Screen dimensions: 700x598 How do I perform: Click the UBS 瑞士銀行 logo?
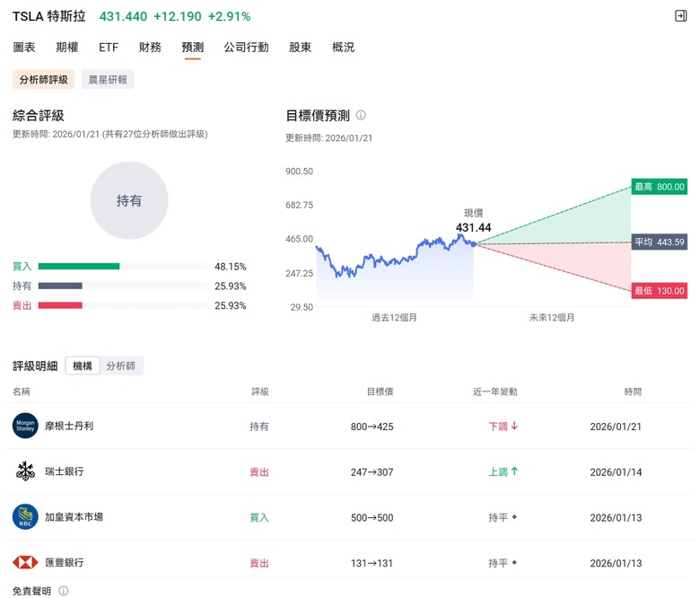[x=25, y=471]
